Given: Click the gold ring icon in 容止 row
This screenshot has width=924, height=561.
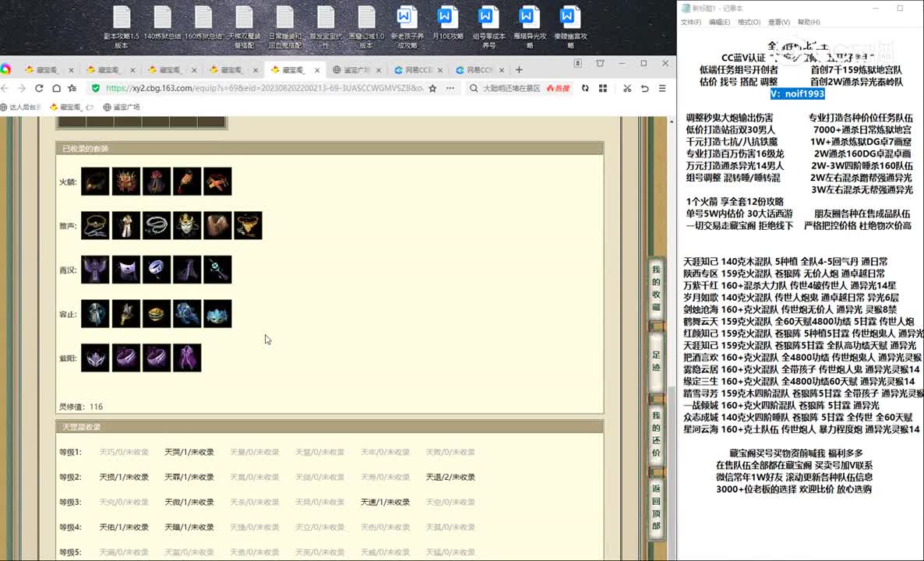Looking at the screenshot, I should tap(156, 314).
